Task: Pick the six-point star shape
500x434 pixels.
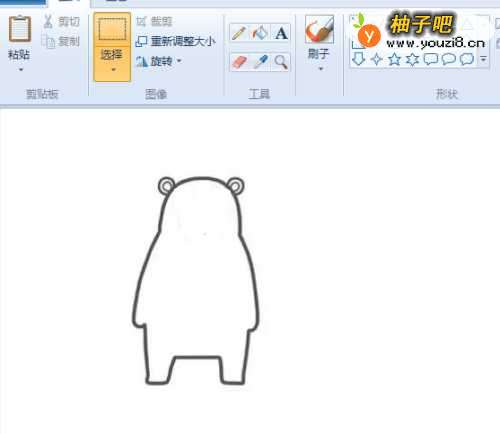Action: (413, 59)
